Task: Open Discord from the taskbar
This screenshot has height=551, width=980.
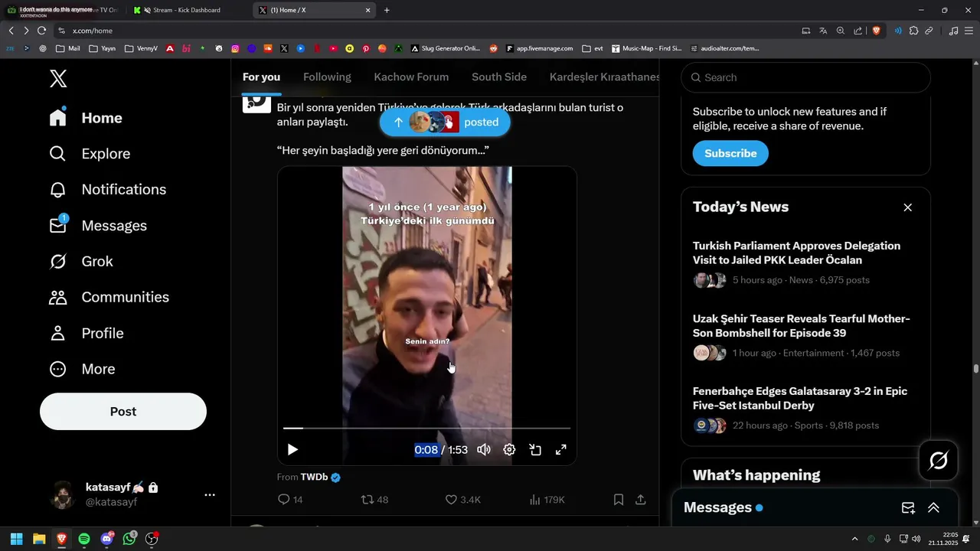Action: (107, 539)
